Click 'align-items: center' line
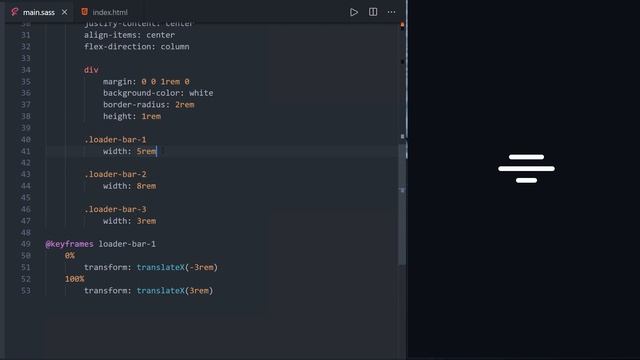The image size is (640, 360). coord(129,35)
